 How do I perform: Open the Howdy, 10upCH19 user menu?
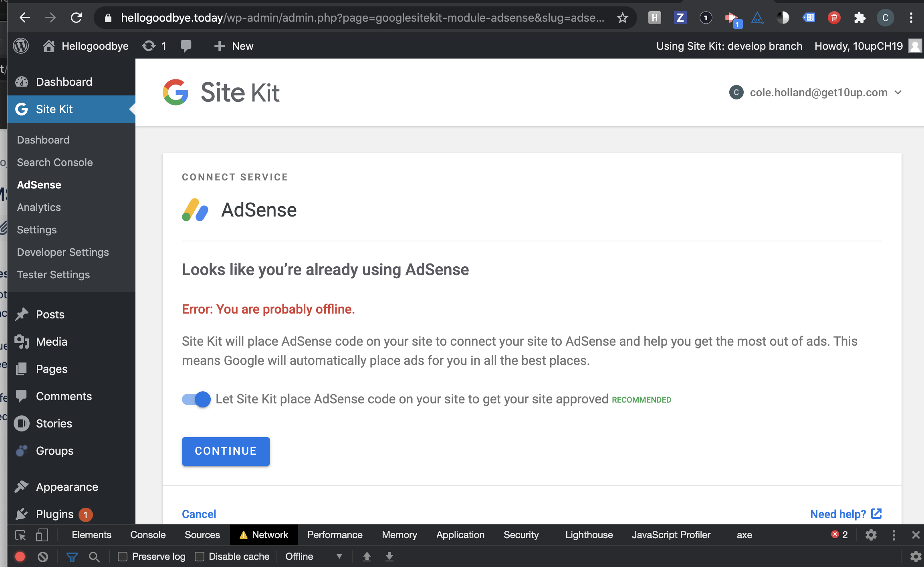pyautogui.click(x=868, y=46)
